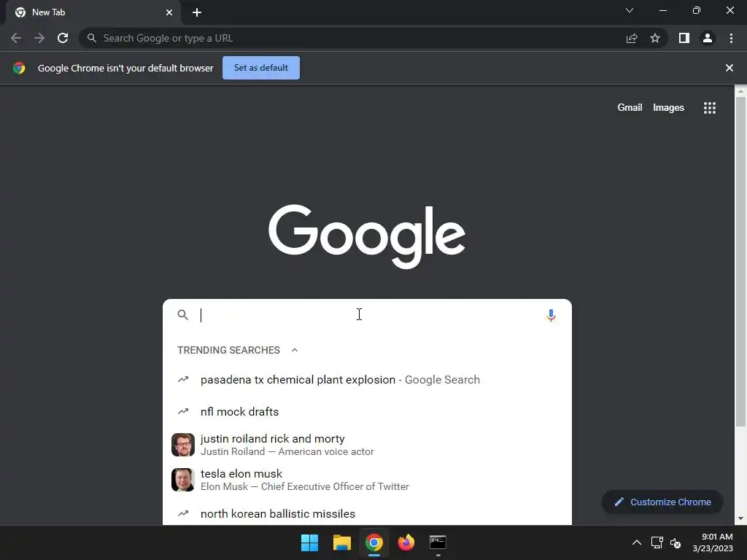Screen dimensions: 747x560
Task: Click the browser forward arrow
Action: (x=39, y=38)
